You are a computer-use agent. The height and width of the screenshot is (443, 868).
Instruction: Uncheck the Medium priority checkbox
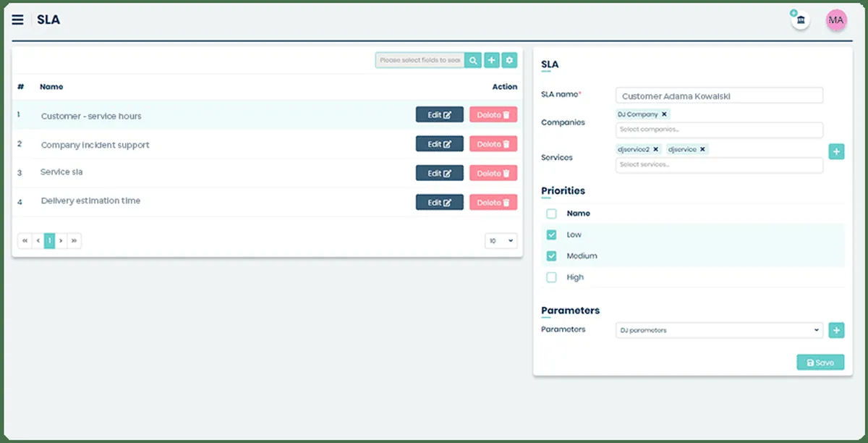click(552, 256)
